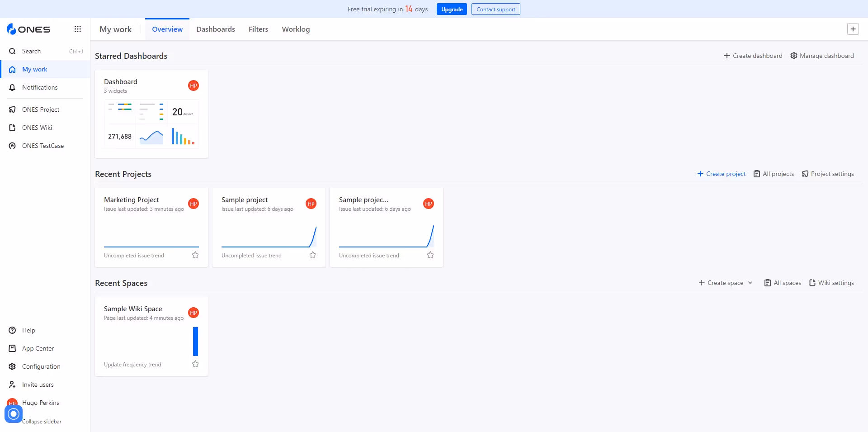Click Create dashboard
The height and width of the screenshot is (432, 868).
point(753,56)
